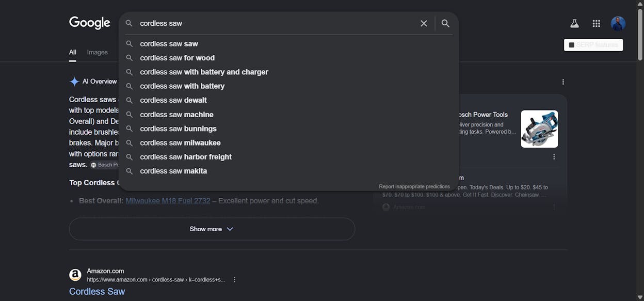Click the magnifier icon left of the search text

click(129, 23)
